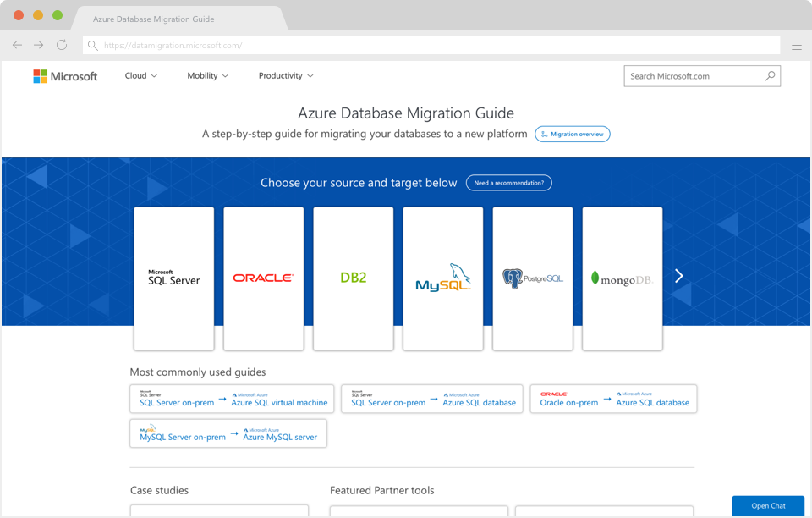
Task: Click the 'Azure Database Migration Guide' page title
Action: (406, 113)
